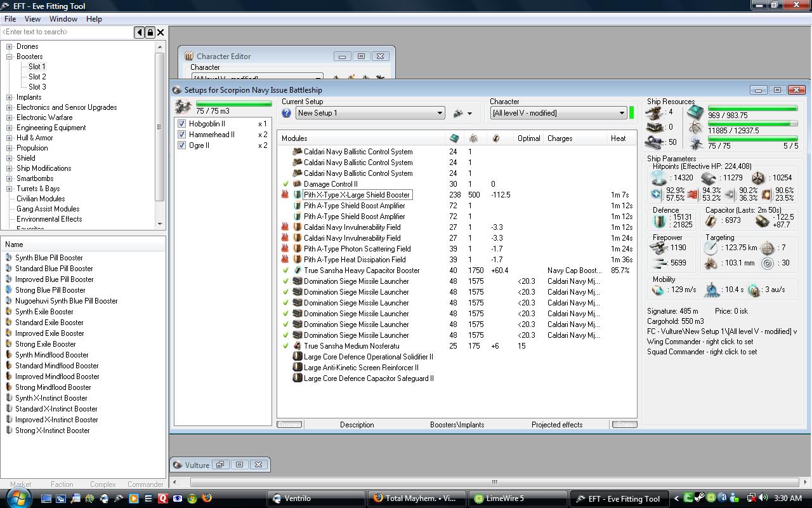Screen dimensions: 812x508
Task: Click the CPU column header icon
Action: 454,138
